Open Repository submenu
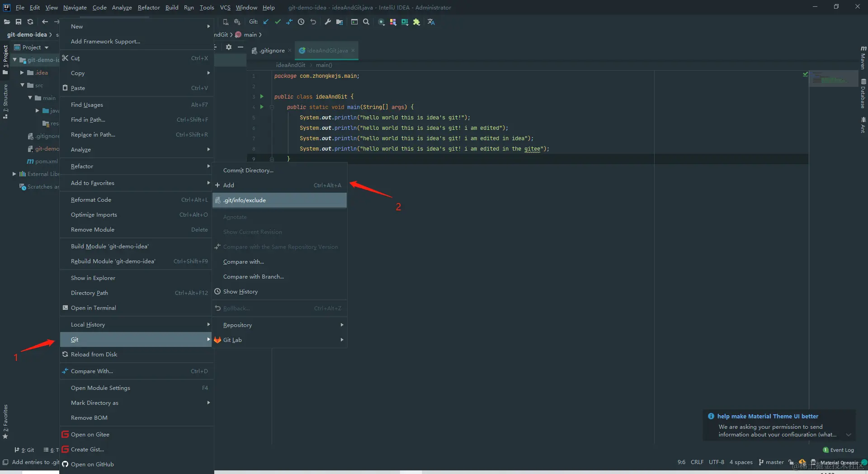 tap(279, 325)
